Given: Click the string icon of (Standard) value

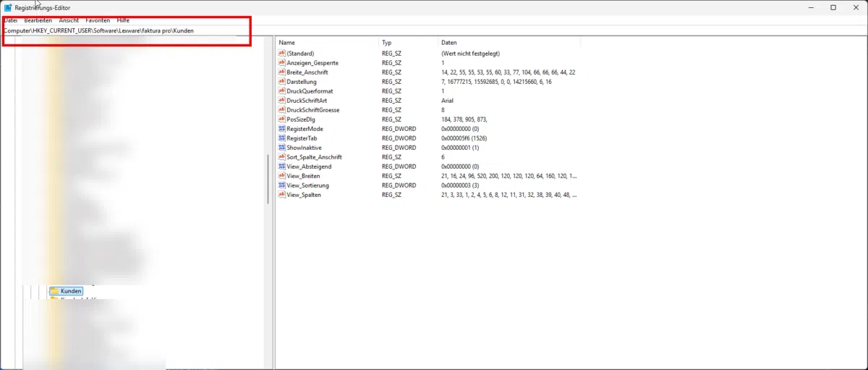Looking at the screenshot, I should [x=282, y=54].
